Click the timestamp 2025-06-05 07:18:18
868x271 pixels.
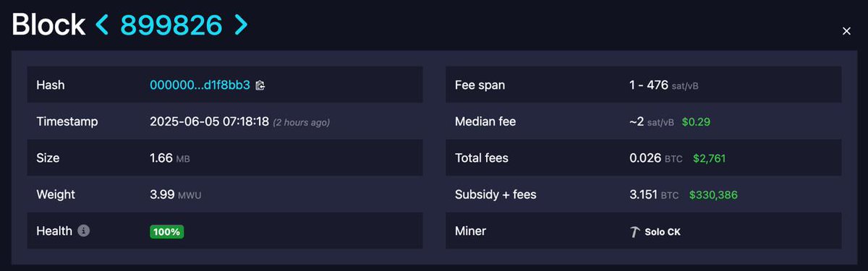(209, 121)
